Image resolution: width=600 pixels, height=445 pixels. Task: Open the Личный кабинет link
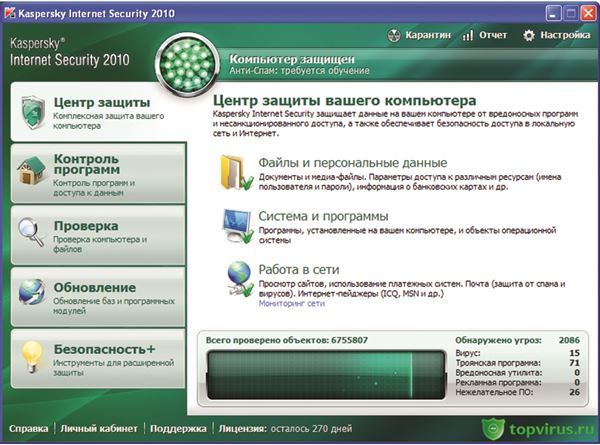tap(99, 429)
